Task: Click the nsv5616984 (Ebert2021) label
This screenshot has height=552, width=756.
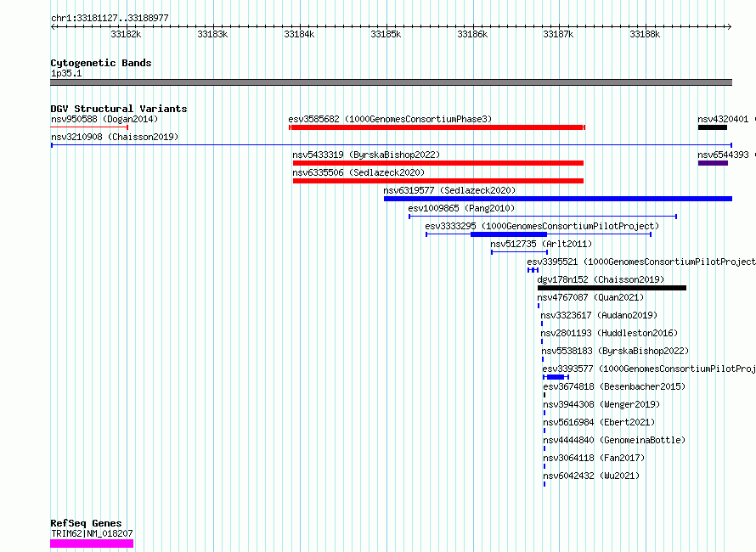Action: [600, 422]
